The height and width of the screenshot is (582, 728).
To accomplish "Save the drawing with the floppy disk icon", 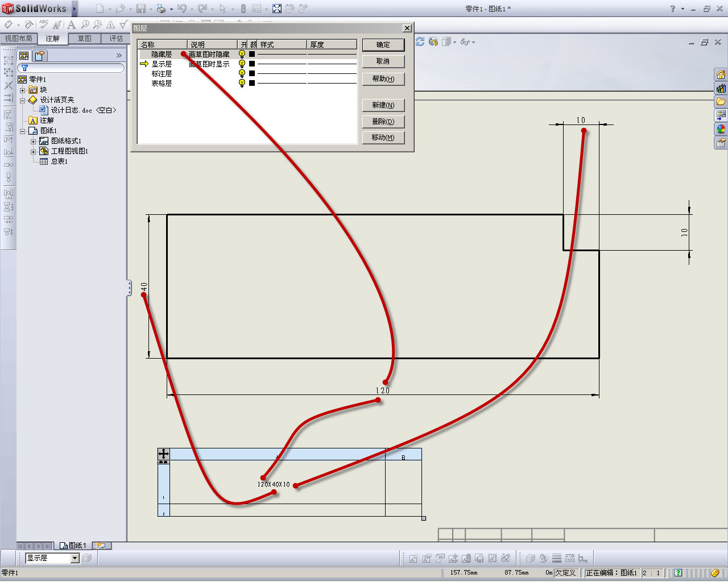I will 141,9.
